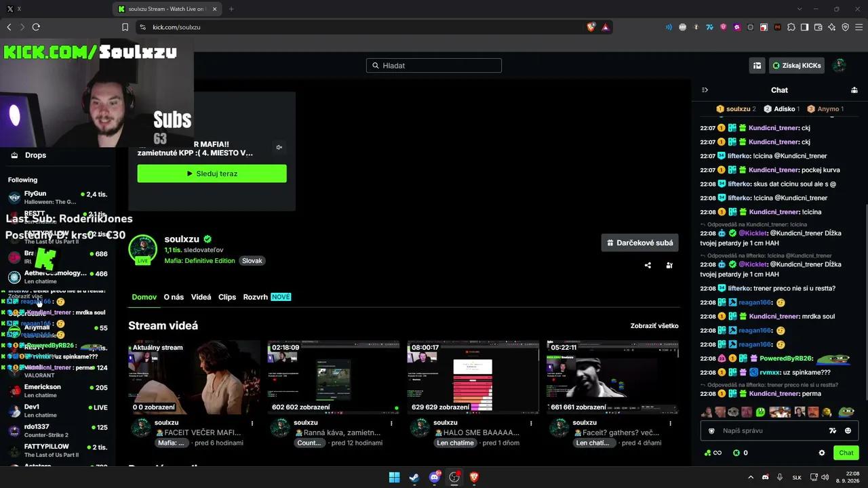Viewport: 868px width, 488px height.
Task: Switch to the O nás tab
Action: 174,297
